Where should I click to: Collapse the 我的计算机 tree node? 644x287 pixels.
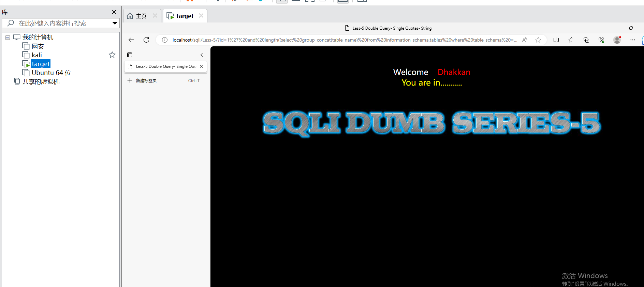(8, 37)
